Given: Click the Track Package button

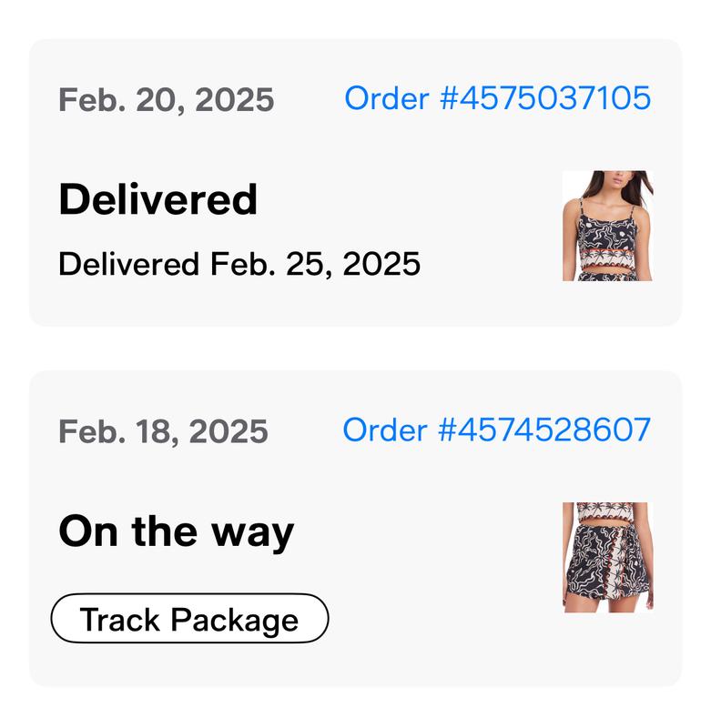Looking at the screenshot, I should pyautogui.click(x=189, y=619).
